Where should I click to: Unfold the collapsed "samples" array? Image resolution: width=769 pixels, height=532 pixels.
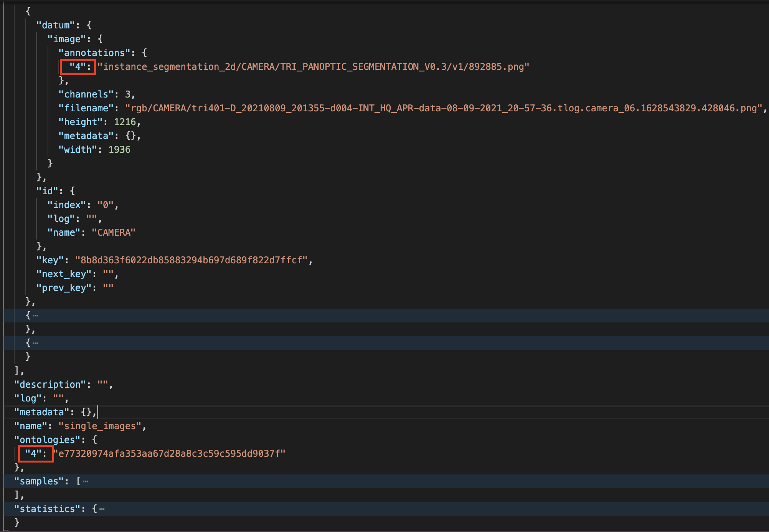pyautogui.click(x=85, y=481)
